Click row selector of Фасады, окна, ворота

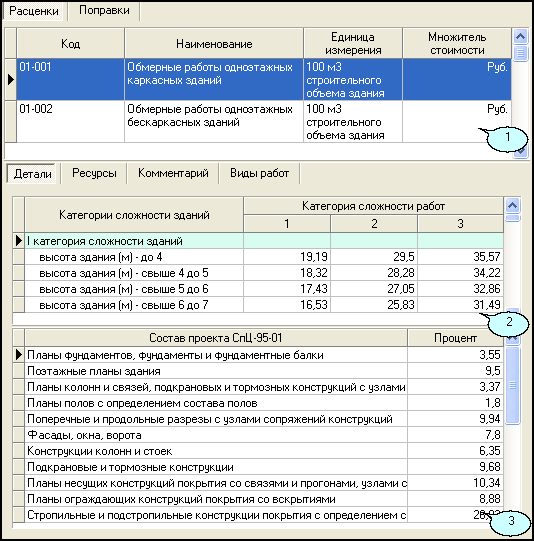[19, 435]
